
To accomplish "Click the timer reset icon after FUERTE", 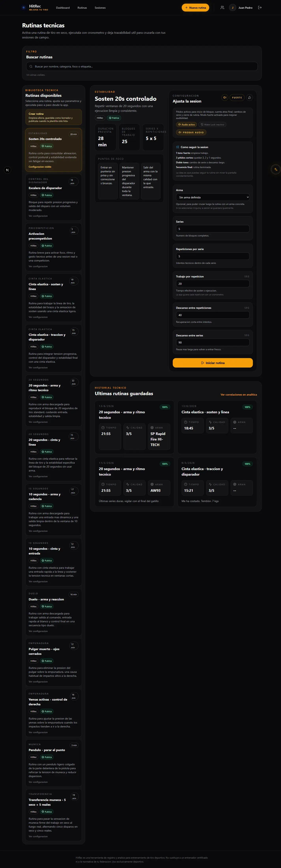I will pos(249,97).
